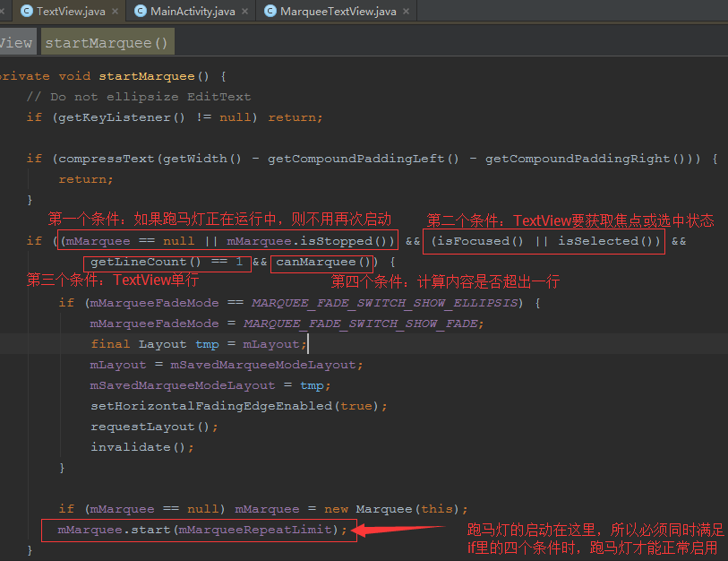This screenshot has width=728, height=561.
Task: Click MARQUEE_FADE_SWITCH_SHOW_ELLIPSIS constant
Action: coord(384,303)
